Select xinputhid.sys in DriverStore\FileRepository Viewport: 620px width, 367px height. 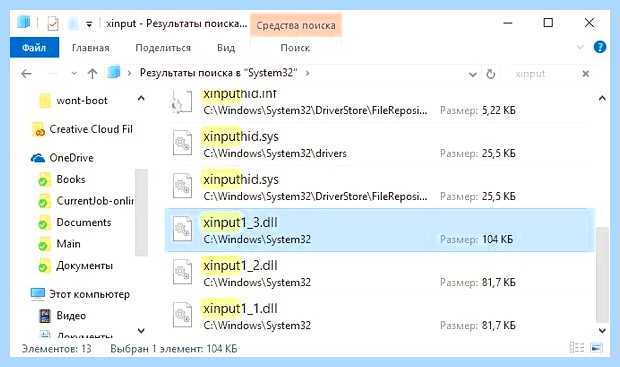(380, 187)
